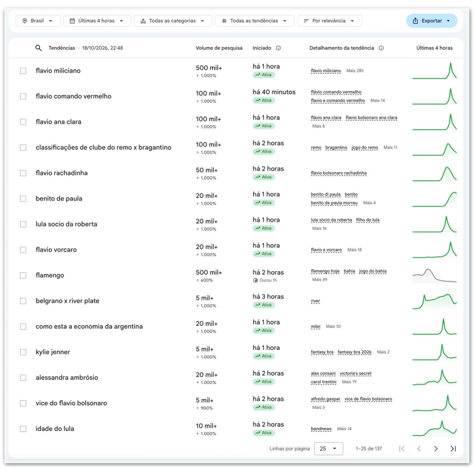The image size is (476, 468).
Task: Select checkbox for flavio miliciano
Action: point(23,71)
